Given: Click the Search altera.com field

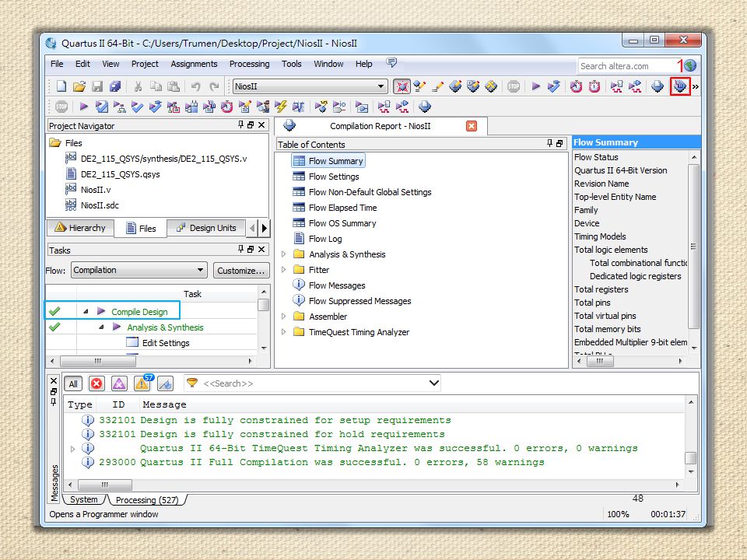Looking at the screenshot, I should coord(626,66).
